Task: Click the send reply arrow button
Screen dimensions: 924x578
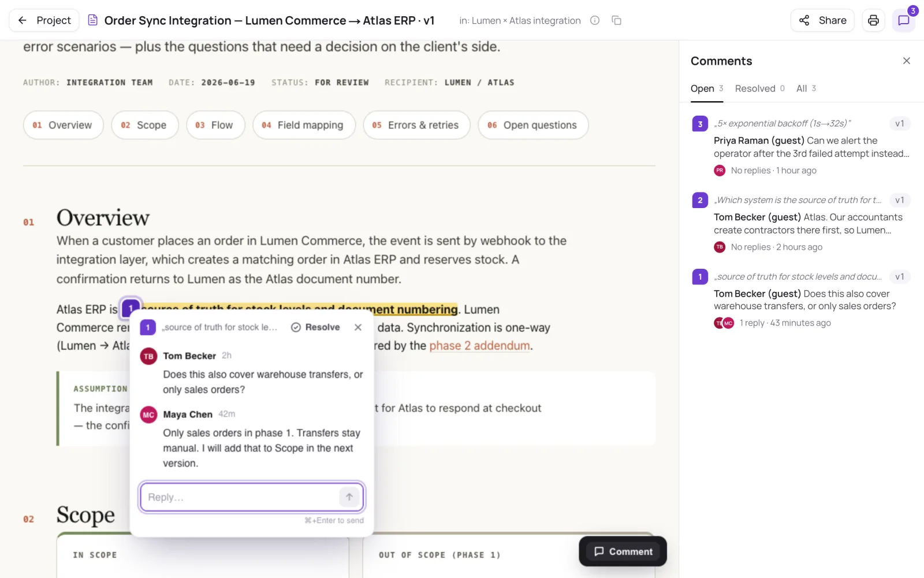Action: [349, 497]
